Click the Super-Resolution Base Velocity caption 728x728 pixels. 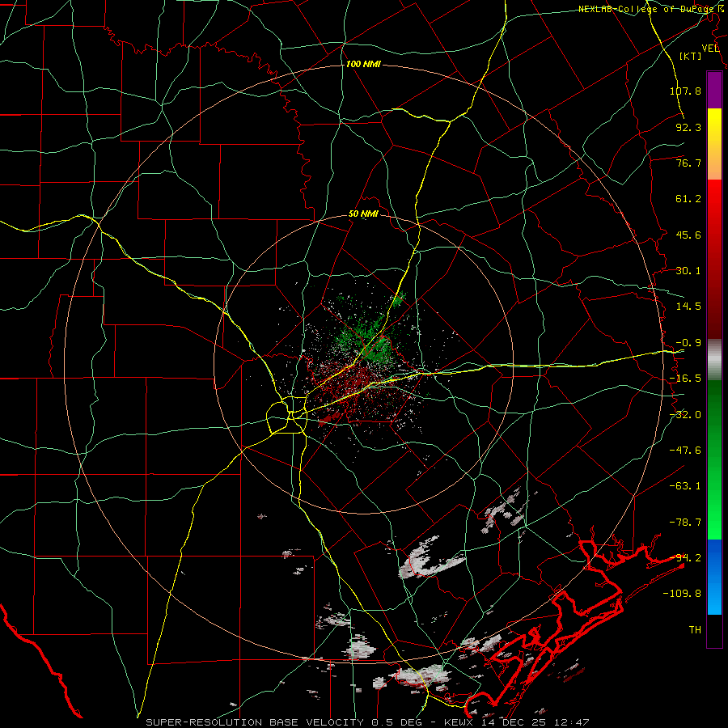368,722
